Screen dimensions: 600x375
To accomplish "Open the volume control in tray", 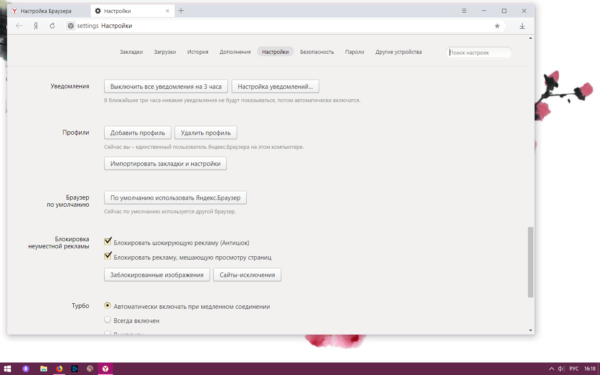I will (561, 369).
